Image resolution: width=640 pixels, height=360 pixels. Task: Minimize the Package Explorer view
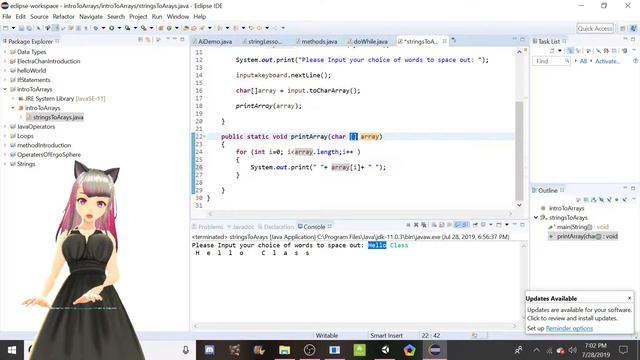click(x=175, y=40)
